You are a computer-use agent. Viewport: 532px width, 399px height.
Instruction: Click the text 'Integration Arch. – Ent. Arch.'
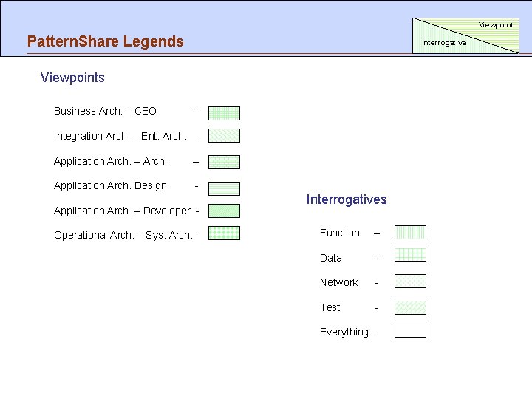pos(120,136)
